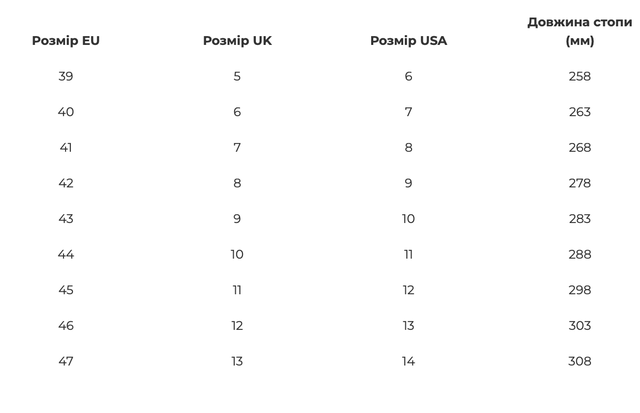Screen dimensions: 640x413
Task: Click UK size 10 in the EU 44 row
Action: [x=237, y=254]
